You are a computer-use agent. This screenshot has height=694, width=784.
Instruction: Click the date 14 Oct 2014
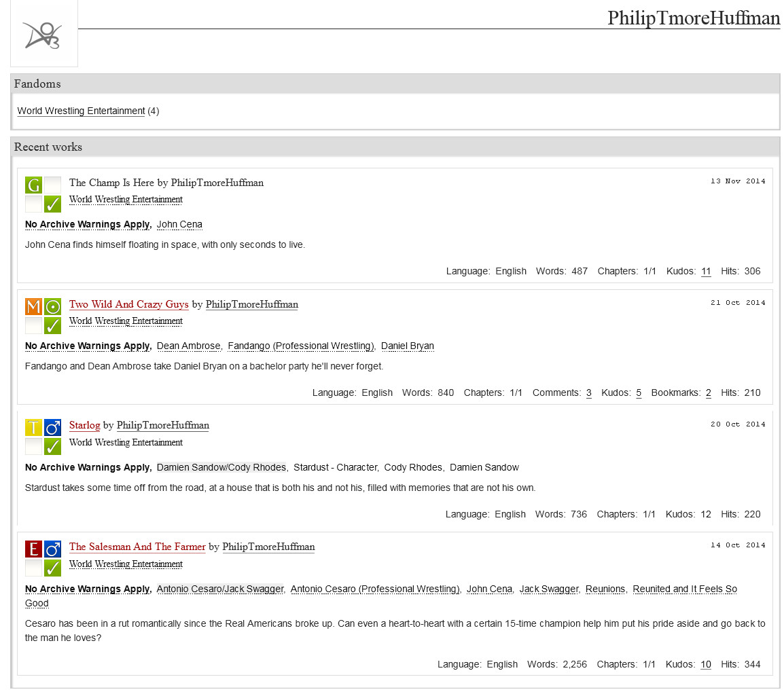[x=738, y=545]
